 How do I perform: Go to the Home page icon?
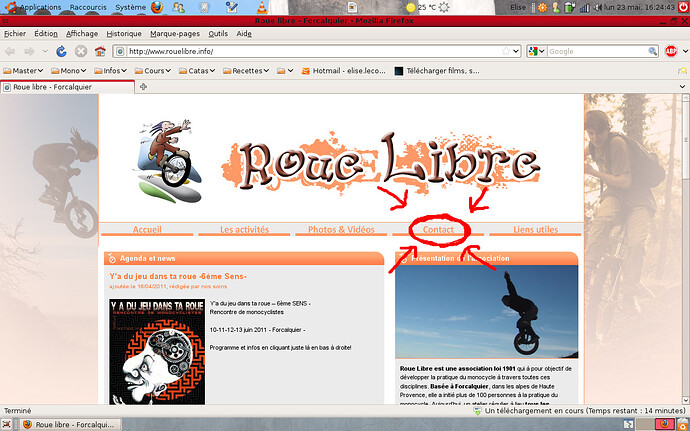tap(100, 51)
